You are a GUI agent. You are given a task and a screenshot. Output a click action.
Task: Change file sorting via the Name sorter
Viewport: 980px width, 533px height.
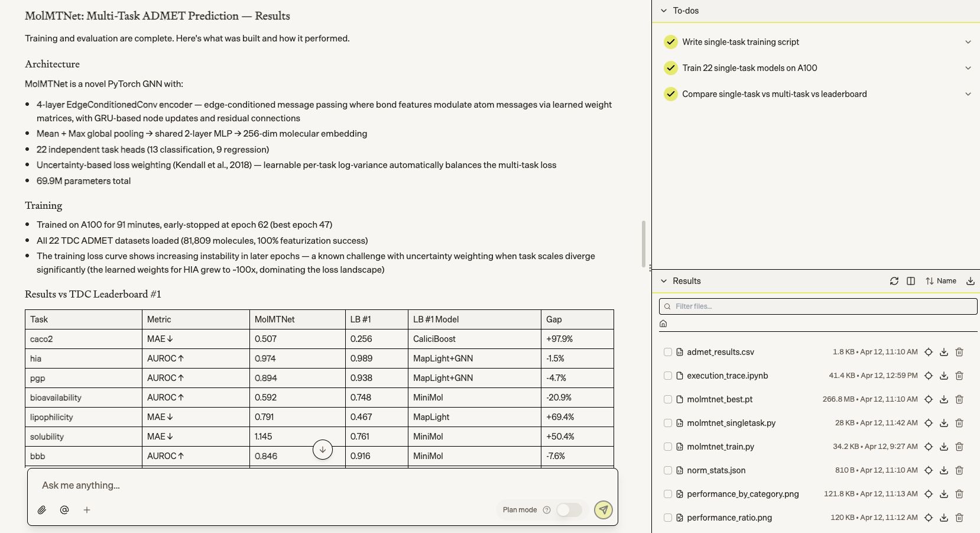(941, 281)
